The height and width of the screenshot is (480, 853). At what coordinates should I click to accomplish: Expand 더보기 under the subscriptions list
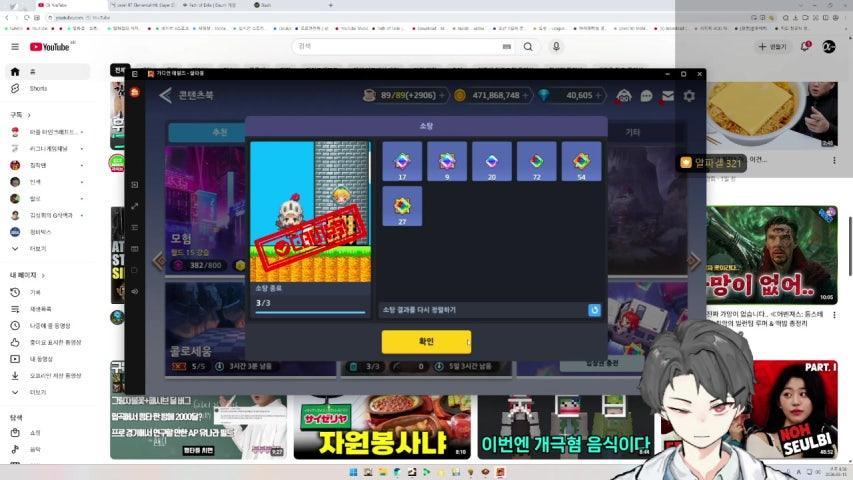pos(38,248)
